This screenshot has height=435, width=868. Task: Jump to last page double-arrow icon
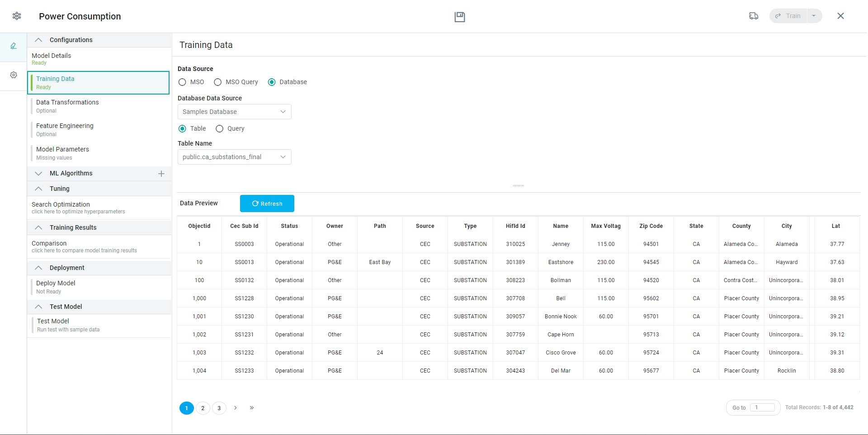pos(252,408)
